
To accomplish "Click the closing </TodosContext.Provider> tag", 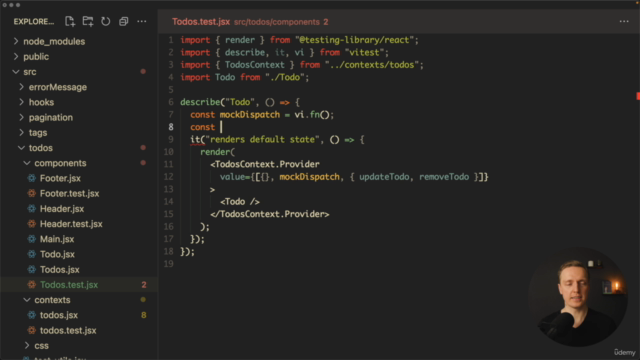I will [270, 214].
